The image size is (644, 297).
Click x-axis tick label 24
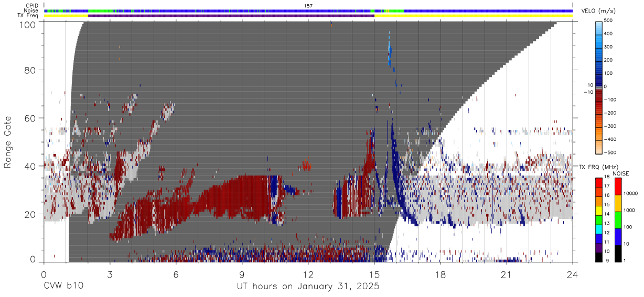pyautogui.click(x=572, y=274)
